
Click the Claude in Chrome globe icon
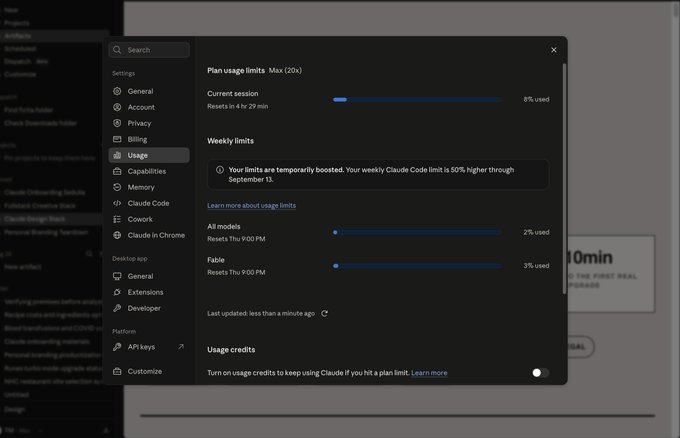click(117, 235)
